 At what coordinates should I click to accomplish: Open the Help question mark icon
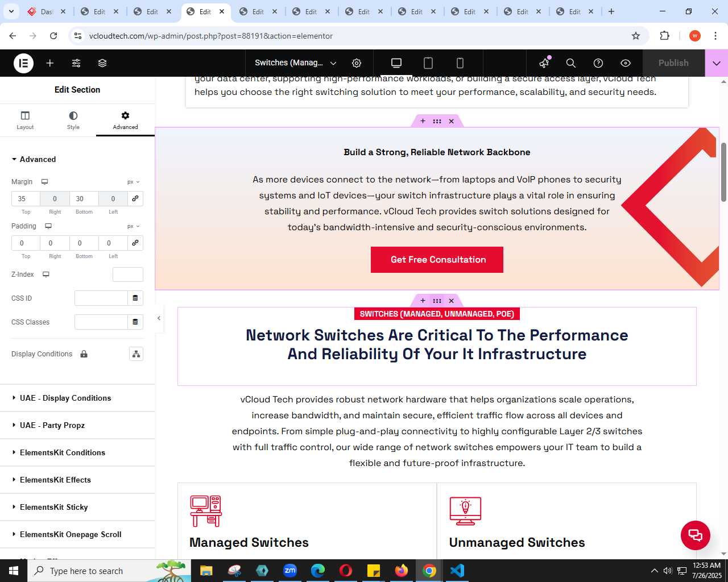(x=598, y=63)
